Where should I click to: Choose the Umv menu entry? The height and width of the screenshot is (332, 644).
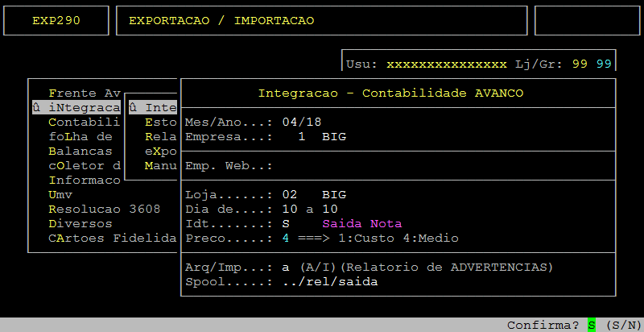coord(60,195)
